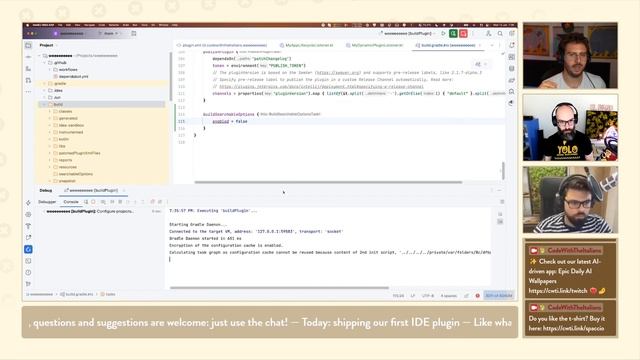The image size is (640, 360).
Task: Click the LF line separator status item
Action: click(412, 296)
